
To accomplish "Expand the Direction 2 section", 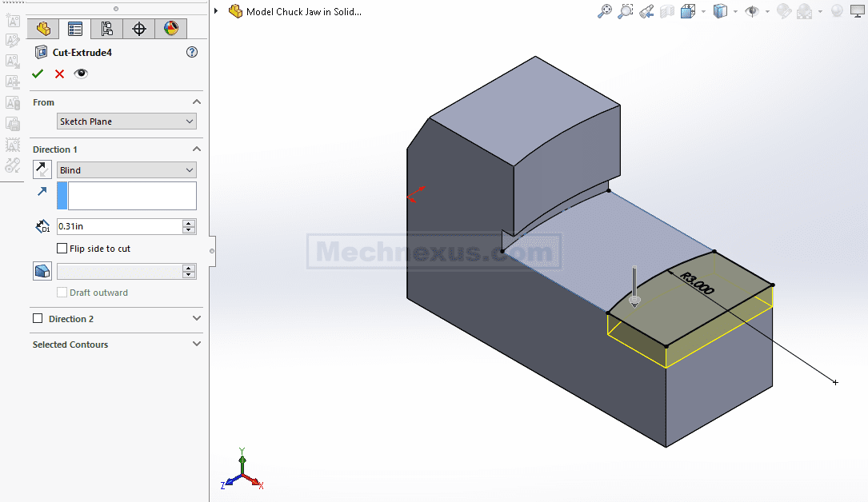I will [197, 318].
